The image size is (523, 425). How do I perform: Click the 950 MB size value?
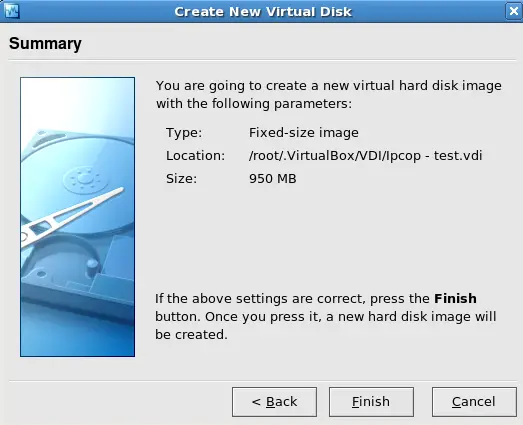(x=273, y=178)
